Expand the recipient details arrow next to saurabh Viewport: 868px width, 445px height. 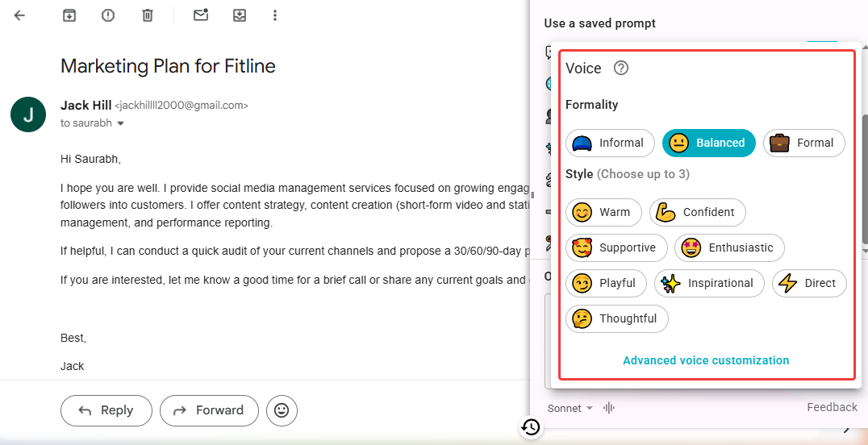pyautogui.click(x=121, y=123)
